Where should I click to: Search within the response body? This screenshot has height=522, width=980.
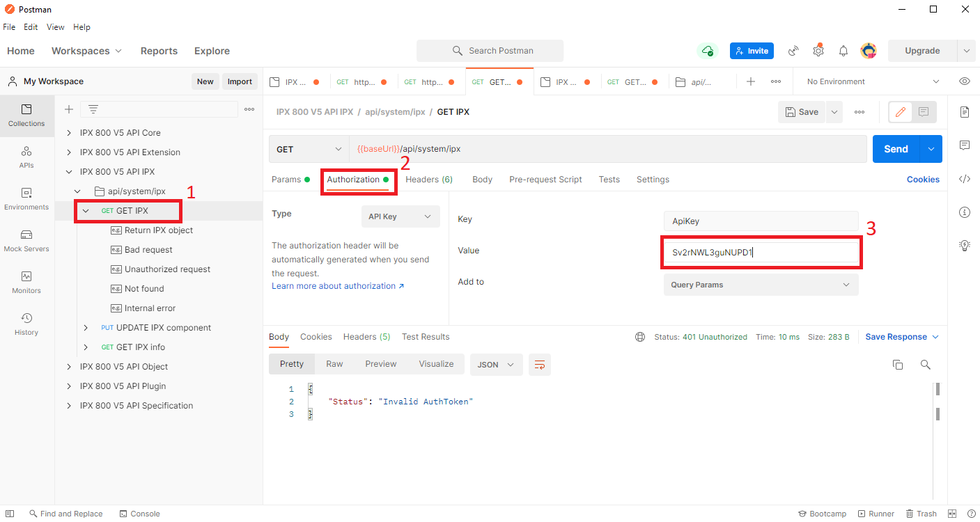[925, 365]
